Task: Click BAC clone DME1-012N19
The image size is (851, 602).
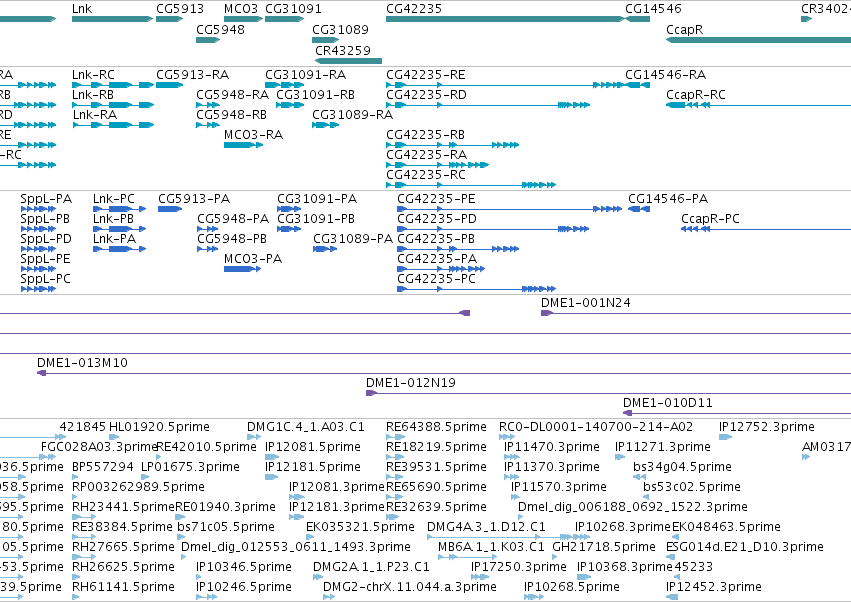Action: coord(411,383)
